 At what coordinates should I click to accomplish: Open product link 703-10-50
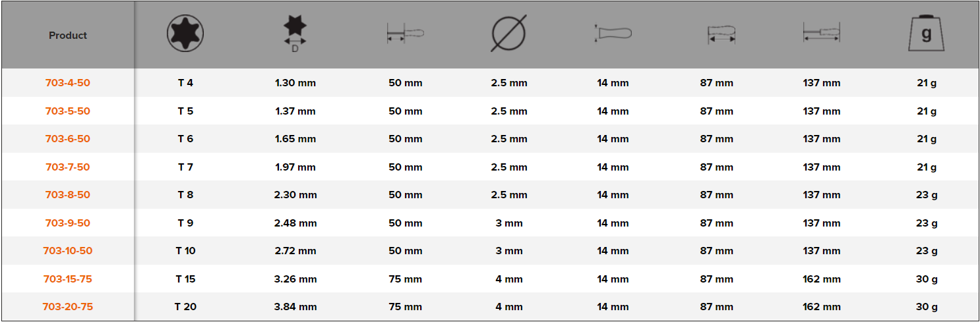pyautogui.click(x=68, y=251)
